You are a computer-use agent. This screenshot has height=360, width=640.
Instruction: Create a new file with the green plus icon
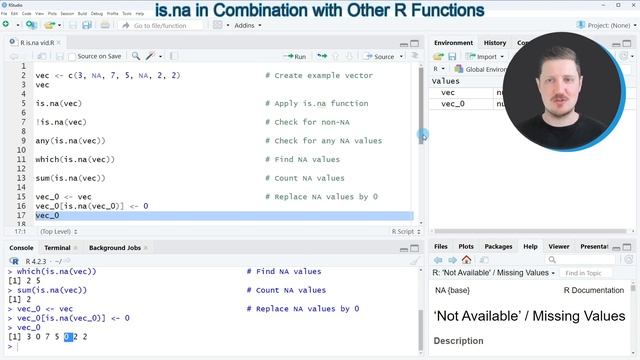click(x=6, y=25)
